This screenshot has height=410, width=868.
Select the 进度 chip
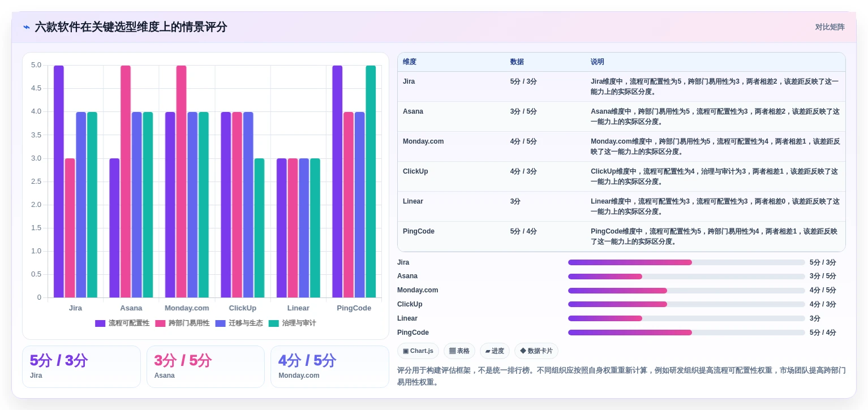coord(495,351)
